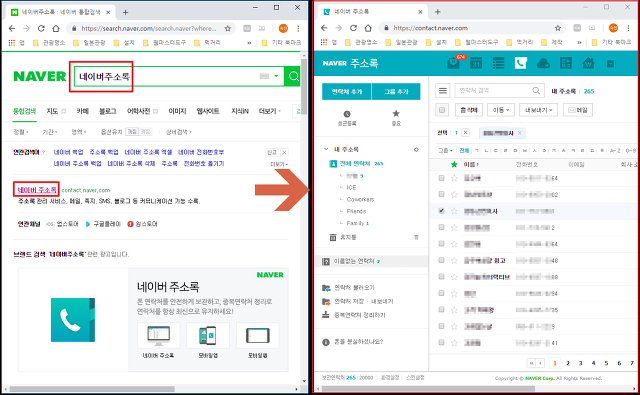This screenshot has width=640, height=395.
Task: Expand the header services arrow at far right
Action: point(611,64)
